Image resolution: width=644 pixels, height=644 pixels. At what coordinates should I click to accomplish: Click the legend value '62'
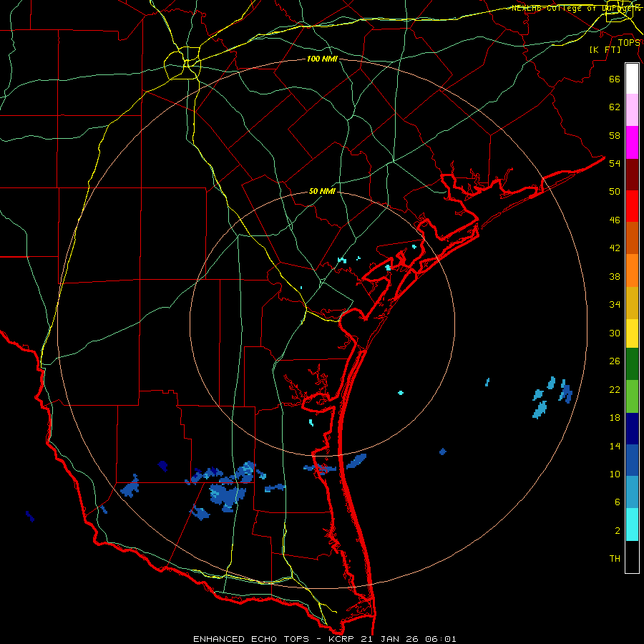(615, 107)
